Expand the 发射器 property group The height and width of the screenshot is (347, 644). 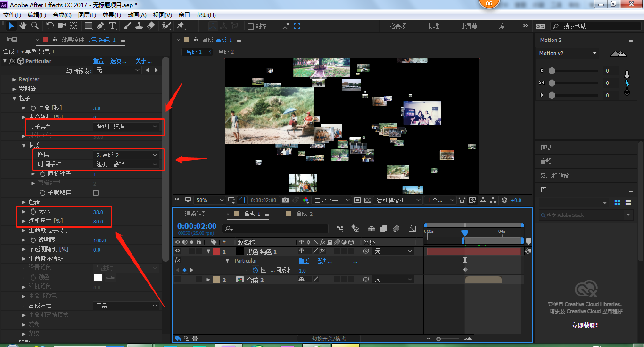(x=14, y=89)
